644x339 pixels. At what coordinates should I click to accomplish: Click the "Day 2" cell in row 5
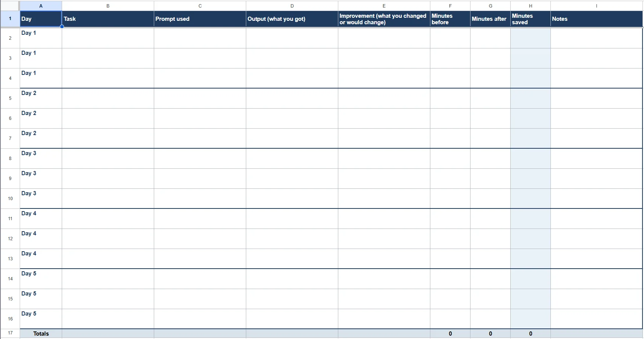(x=41, y=98)
